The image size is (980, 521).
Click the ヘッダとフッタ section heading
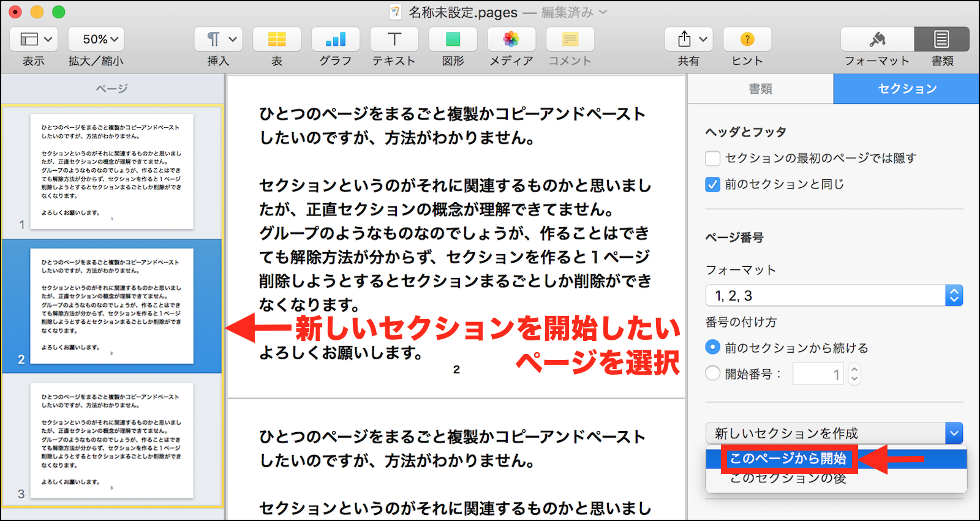tap(746, 132)
